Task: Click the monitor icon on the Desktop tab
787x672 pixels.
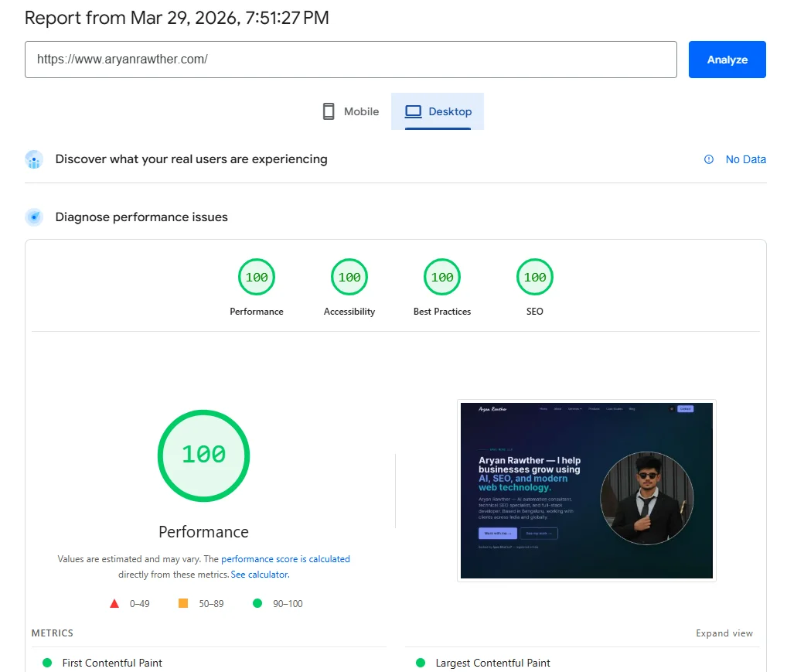Action: coord(414,111)
